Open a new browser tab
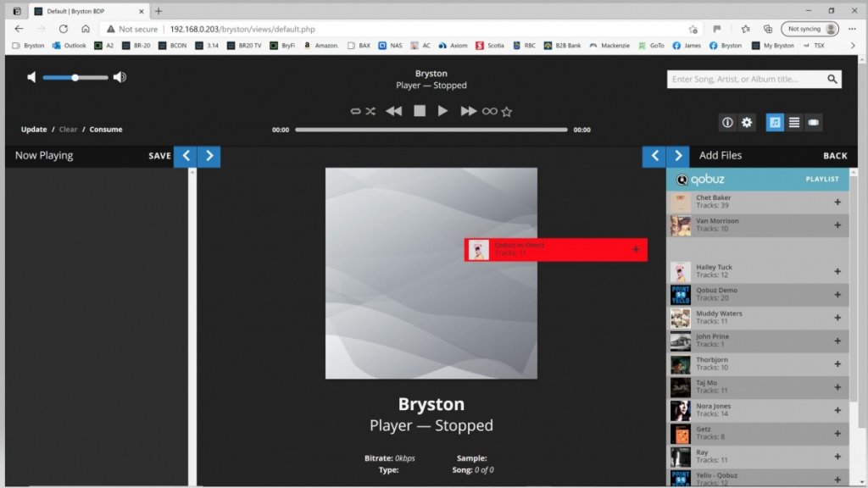The height and width of the screenshot is (488, 868). tap(159, 11)
